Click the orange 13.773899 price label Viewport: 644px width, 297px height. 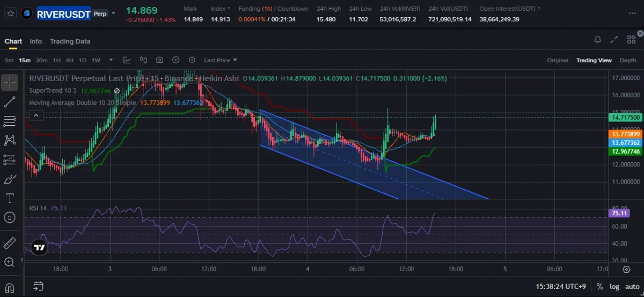coord(625,134)
